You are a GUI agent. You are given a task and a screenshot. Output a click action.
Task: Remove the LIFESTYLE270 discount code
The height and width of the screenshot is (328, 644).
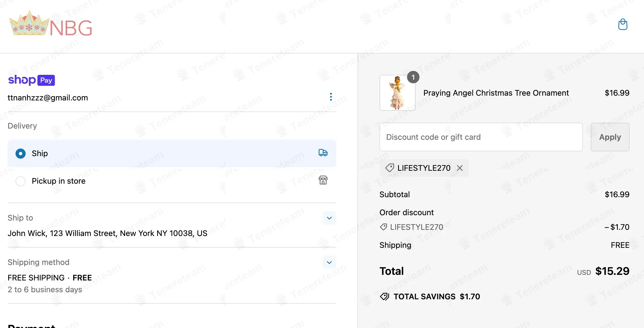coord(460,168)
